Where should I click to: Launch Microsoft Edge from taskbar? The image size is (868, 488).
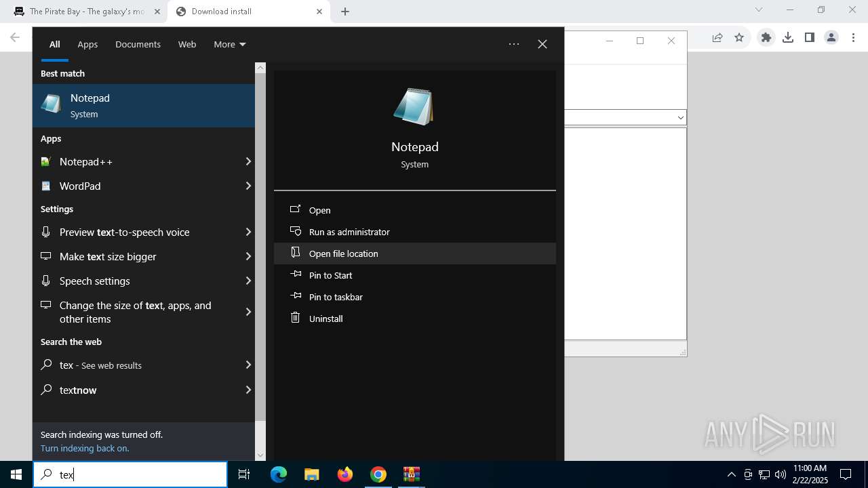[x=279, y=474]
